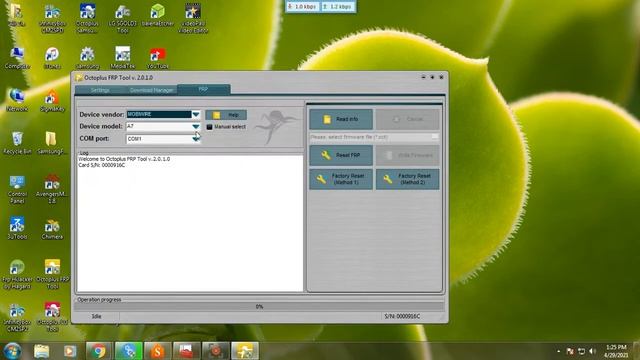Screen dimensions: 640x360
Task: Click Factory Reset (Method 2) button
Action: tap(407, 179)
